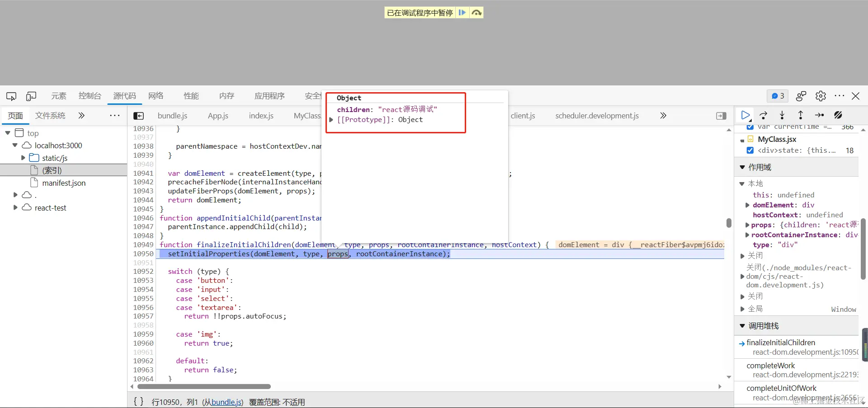Open the 控制台 panel tab
The width and height of the screenshot is (868, 408).
(x=90, y=96)
